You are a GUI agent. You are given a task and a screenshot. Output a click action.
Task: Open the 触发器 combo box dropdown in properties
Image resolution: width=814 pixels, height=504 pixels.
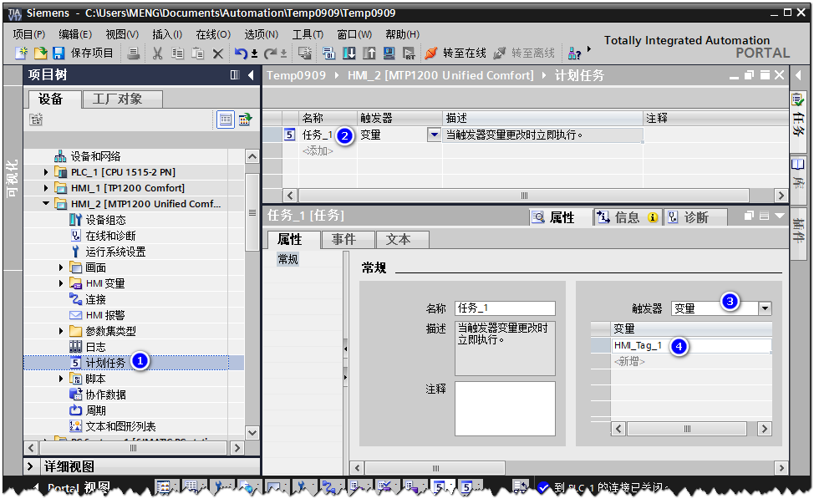tap(765, 308)
